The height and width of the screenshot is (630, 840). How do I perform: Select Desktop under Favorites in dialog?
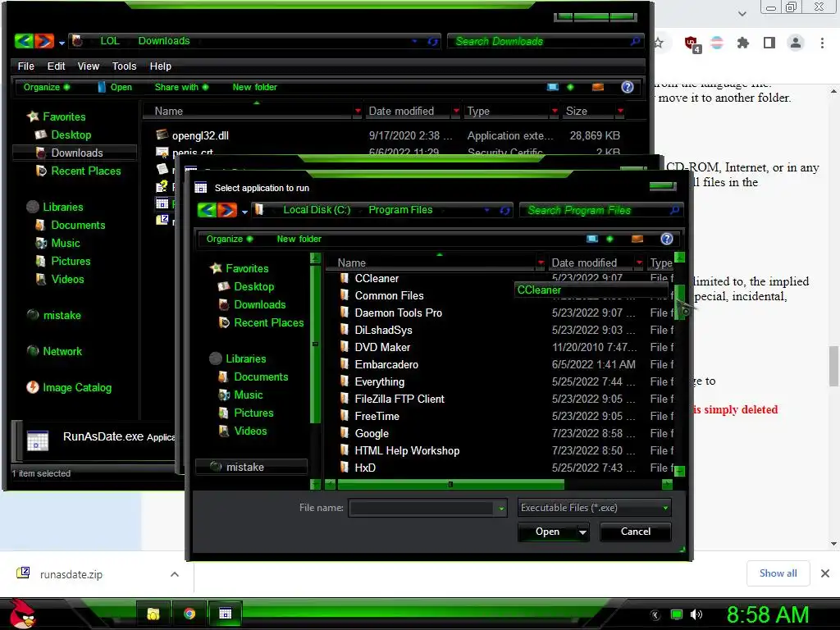pyautogui.click(x=253, y=286)
